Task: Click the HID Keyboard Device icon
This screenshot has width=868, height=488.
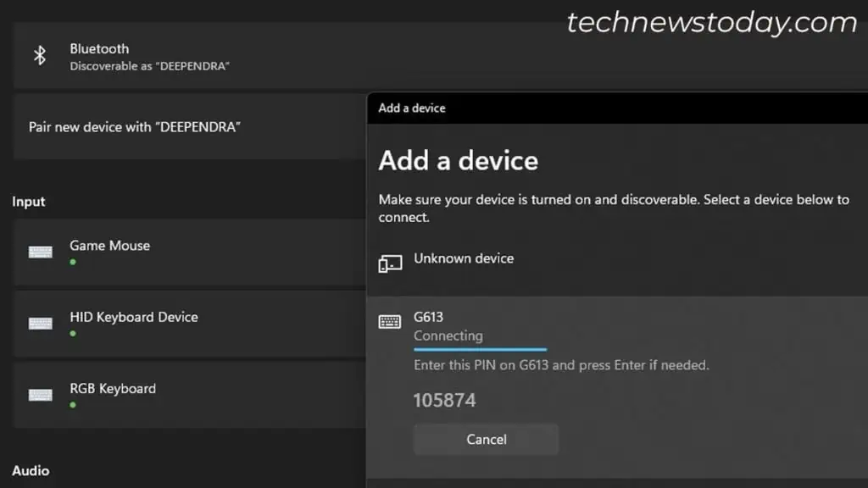Action: pos(40,323)
